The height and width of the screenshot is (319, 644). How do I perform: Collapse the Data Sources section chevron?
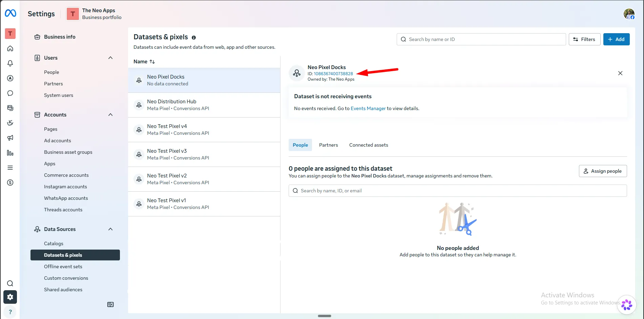point(110,229)
